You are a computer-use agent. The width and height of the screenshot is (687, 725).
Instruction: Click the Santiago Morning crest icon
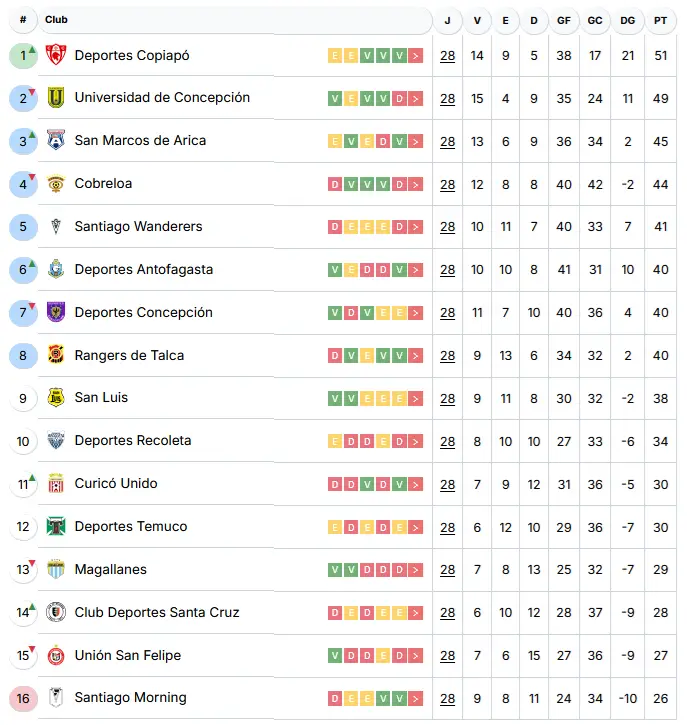[x=56, y=698]
